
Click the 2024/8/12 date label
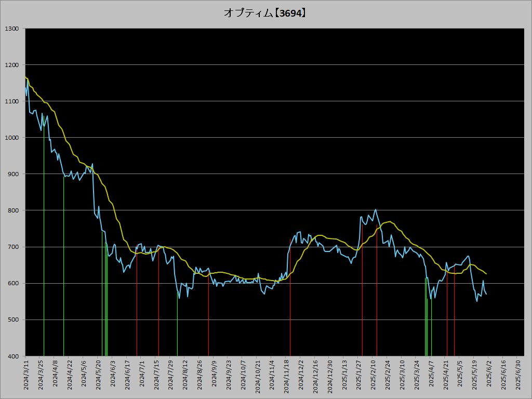185,374
